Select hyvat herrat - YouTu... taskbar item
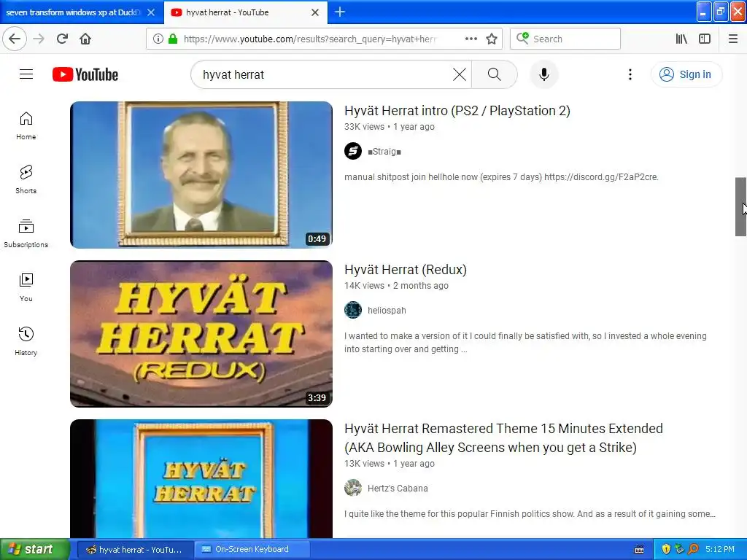The width and height of the screenshot is (747, 560). click(135, 549)
